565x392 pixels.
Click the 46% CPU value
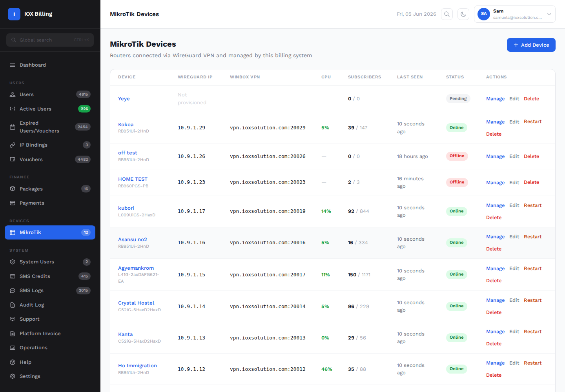[326, 369]
